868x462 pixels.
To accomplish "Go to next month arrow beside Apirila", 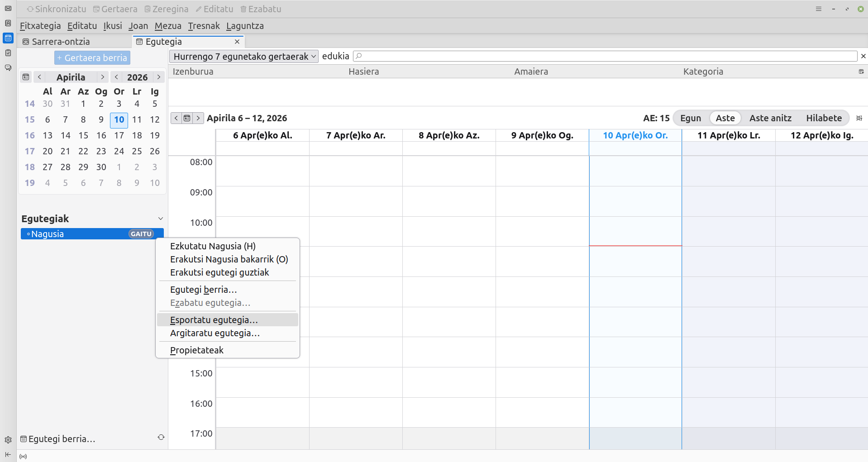I will [x=103, y=77].
